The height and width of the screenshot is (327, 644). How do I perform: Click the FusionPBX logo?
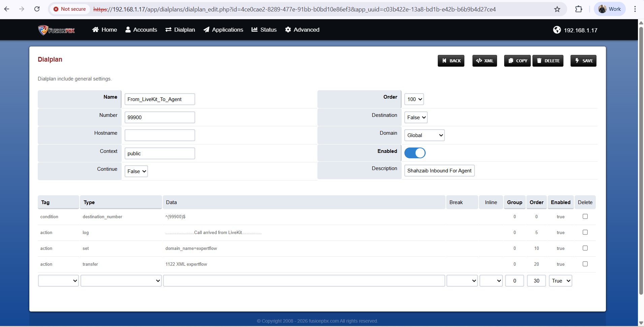coord(56,30)
